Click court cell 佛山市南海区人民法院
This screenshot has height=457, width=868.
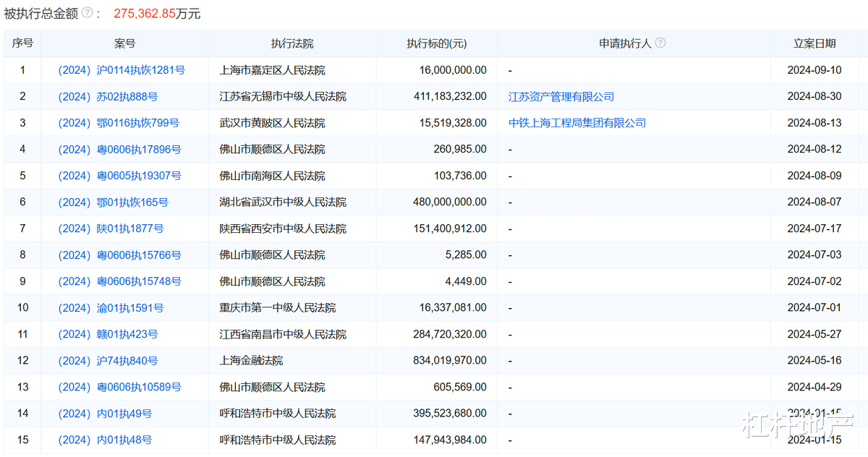pos(272,176)
